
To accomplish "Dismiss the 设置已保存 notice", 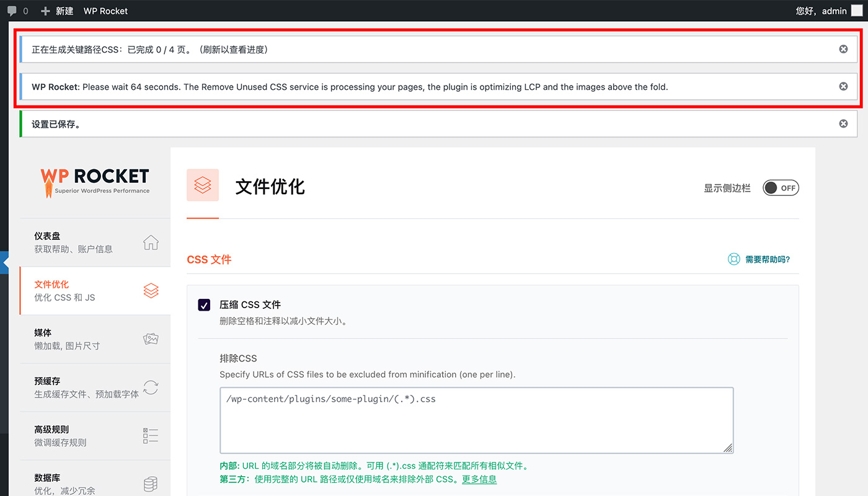I will click(x=843, y=123).
